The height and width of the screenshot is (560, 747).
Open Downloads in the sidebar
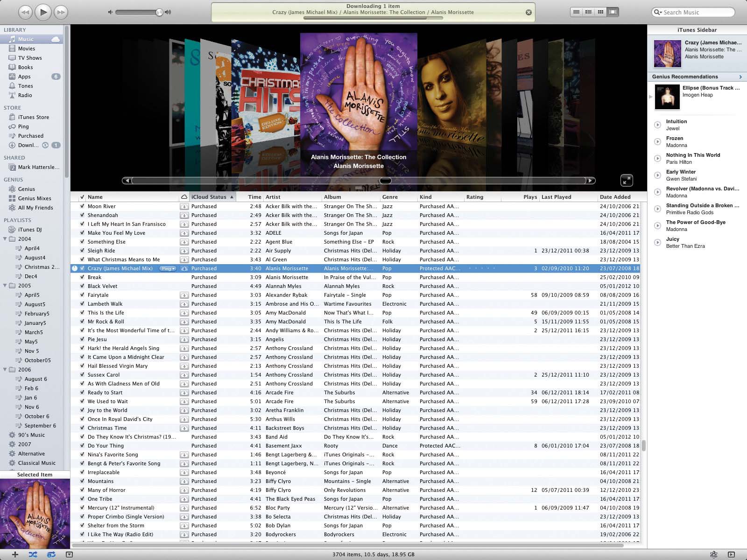coord(28,145)
